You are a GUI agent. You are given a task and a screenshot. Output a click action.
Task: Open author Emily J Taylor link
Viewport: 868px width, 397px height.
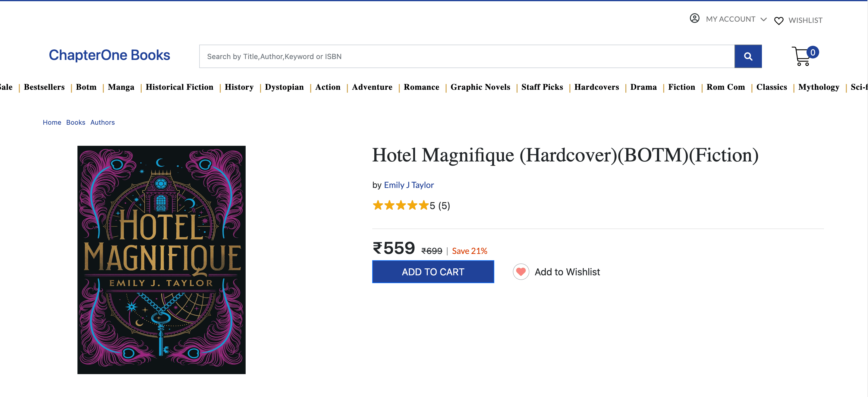(409, 185)
